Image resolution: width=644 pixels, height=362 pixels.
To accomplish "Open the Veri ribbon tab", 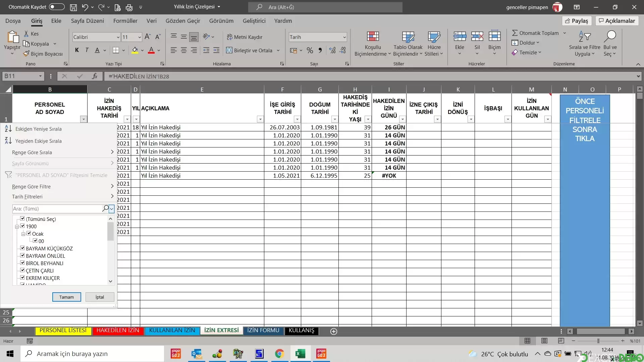I will 151,21.
